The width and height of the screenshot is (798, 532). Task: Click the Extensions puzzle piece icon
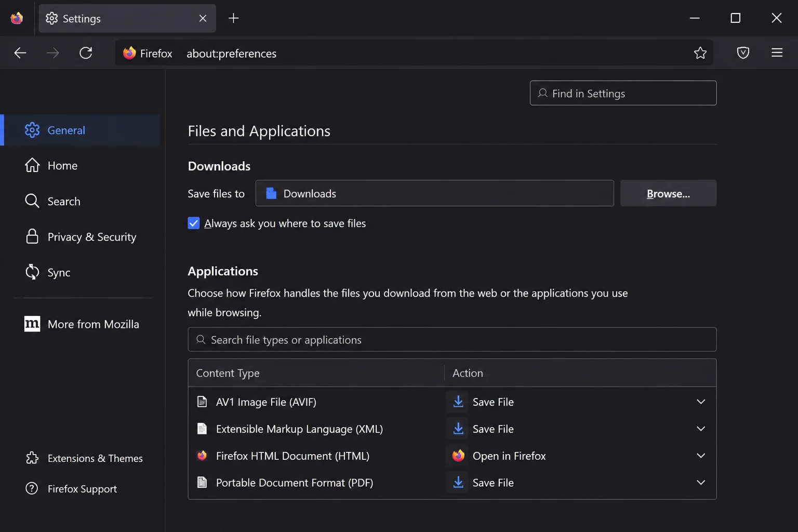[32, 458]
